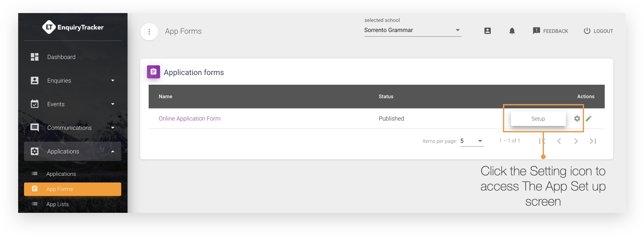Click the App Lists list icon
The image size is (644, 236).
34,204
